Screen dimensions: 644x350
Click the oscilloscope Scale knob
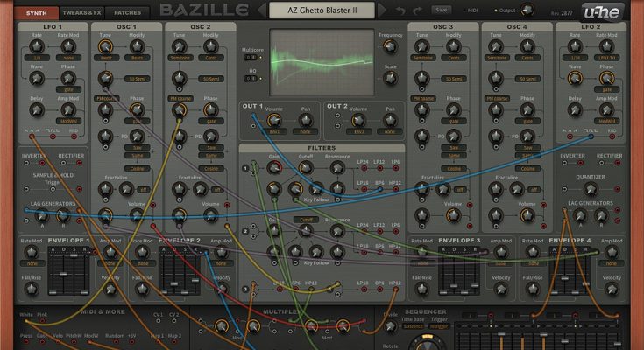pos(390,78)
